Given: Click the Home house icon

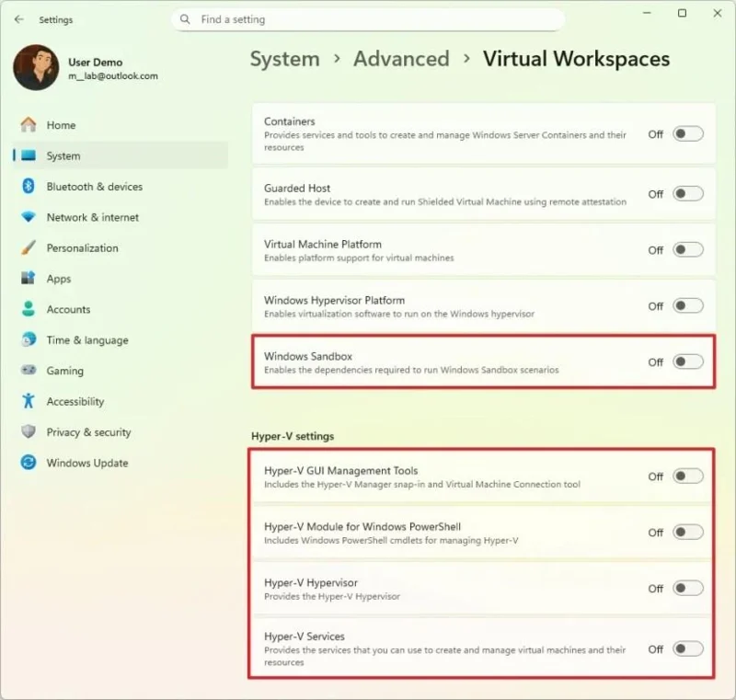Looking at the screenshot, I should [29, 125].
